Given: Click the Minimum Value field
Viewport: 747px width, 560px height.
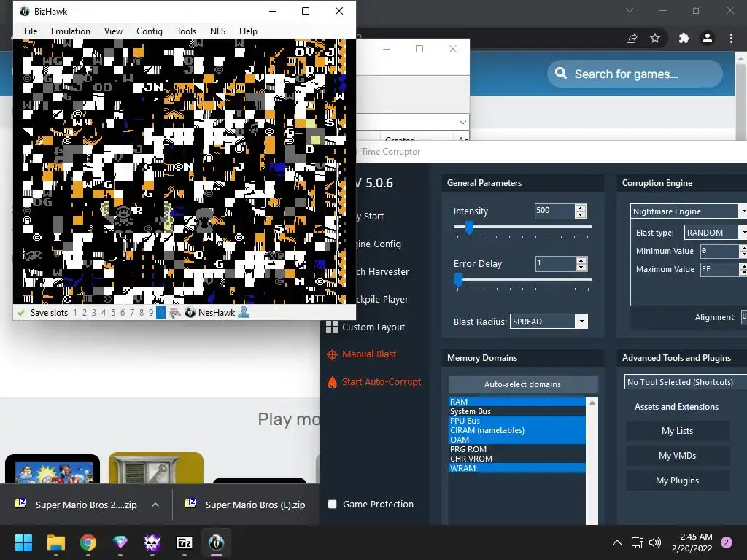Looking at the screenshot, I should 719,251.
